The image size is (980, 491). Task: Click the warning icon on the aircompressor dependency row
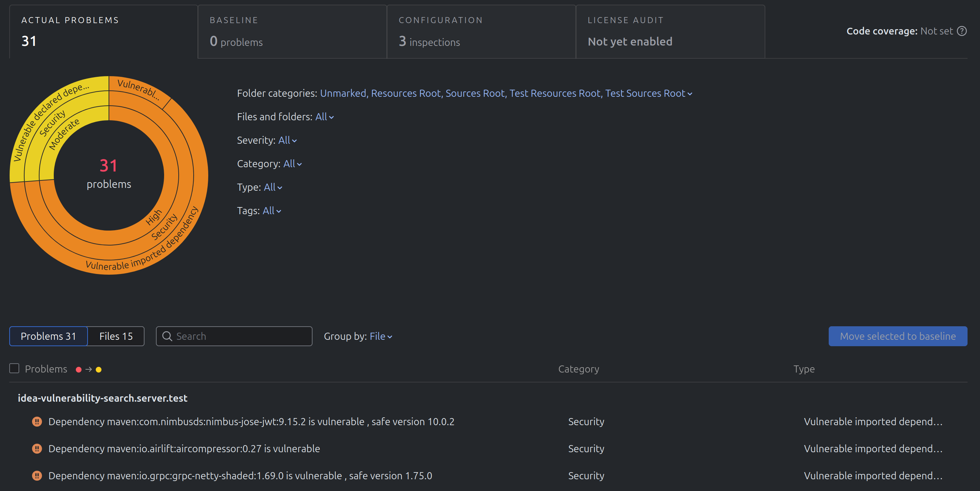coord(37,448)
